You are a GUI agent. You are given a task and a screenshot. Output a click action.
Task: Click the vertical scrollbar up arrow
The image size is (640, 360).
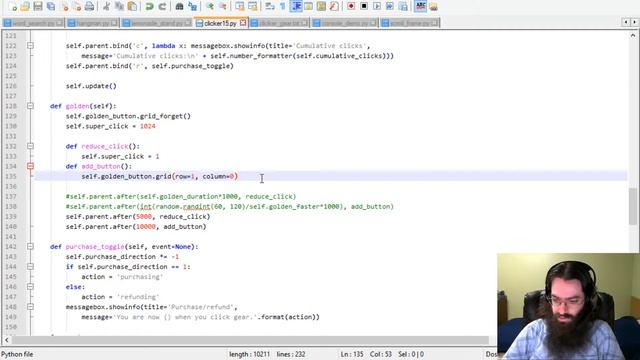pyautogui.click(x=633, y=36)
